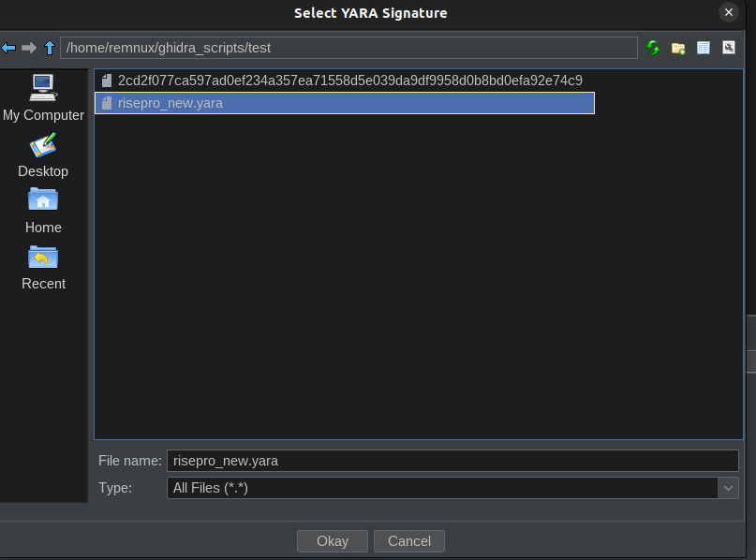Screen dimensions: 756x560
Task: Cancel the YARA signature dialog
Action: [408, 541]
